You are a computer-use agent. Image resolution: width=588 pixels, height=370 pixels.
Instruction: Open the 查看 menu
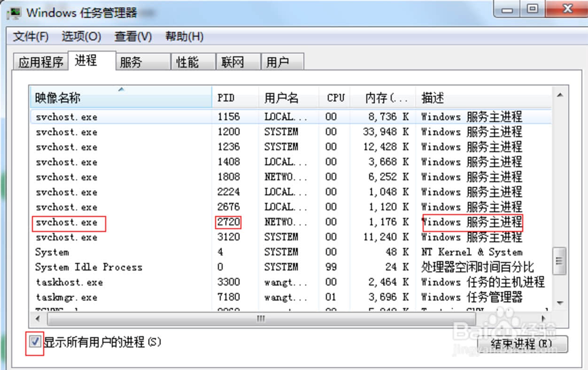click(x=132, y=37)
